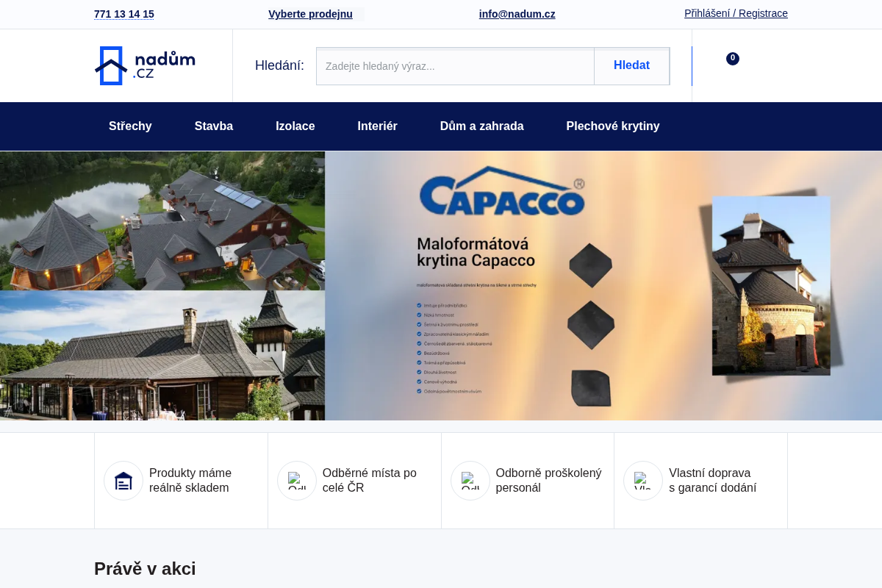This screenshot has height=588, width=882.
Task: Open the shopping cart badge showing 0
Action: (x=733, y=59)
